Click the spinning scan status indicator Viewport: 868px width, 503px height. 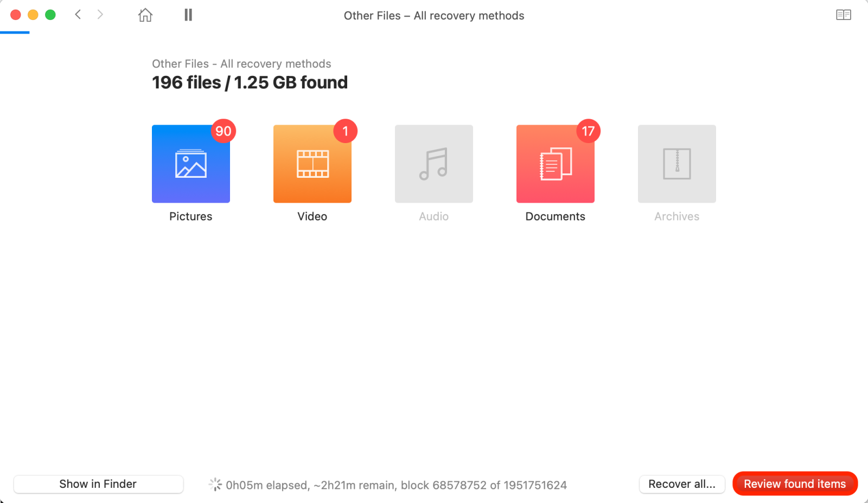point(215,484)
